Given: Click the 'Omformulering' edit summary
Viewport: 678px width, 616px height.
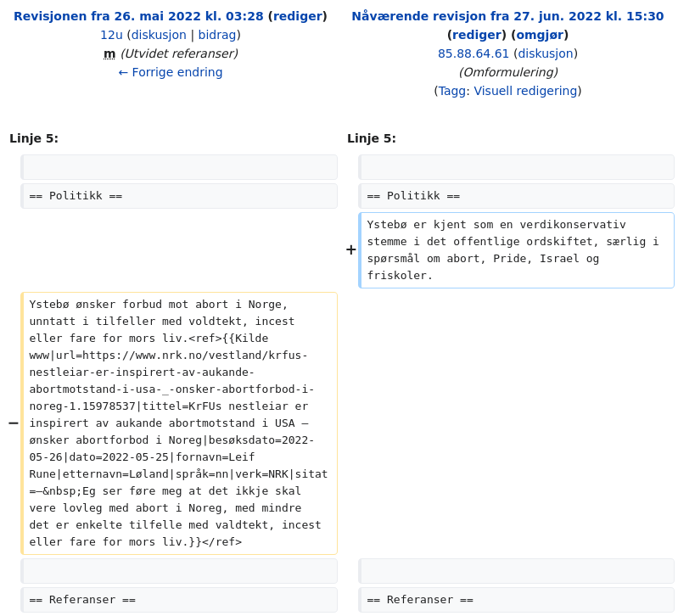Looking at the screenshot, I should coord(508,72).
